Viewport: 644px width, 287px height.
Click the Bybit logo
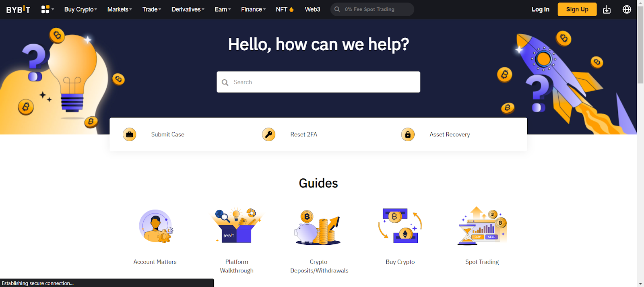click(x=18, y=9)
